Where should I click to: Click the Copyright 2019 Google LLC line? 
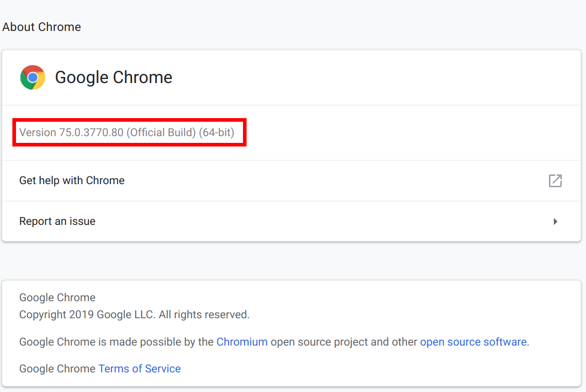point(134,315)
